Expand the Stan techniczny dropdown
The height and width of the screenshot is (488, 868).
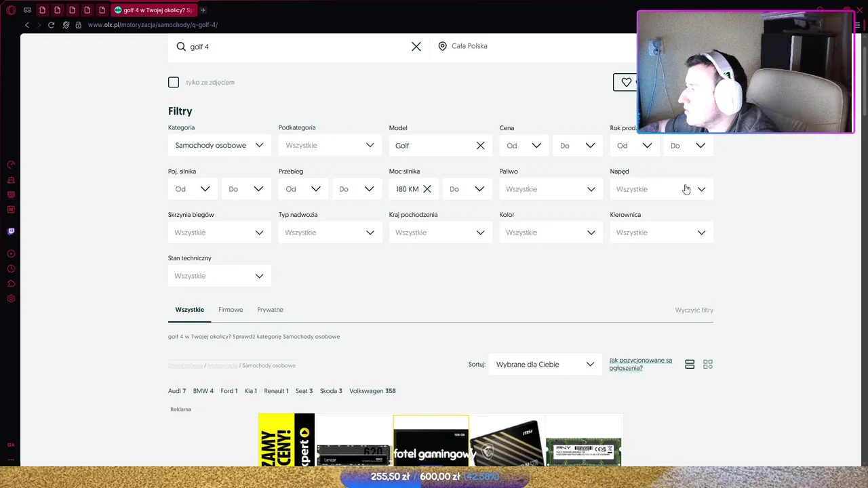(220, 275)
